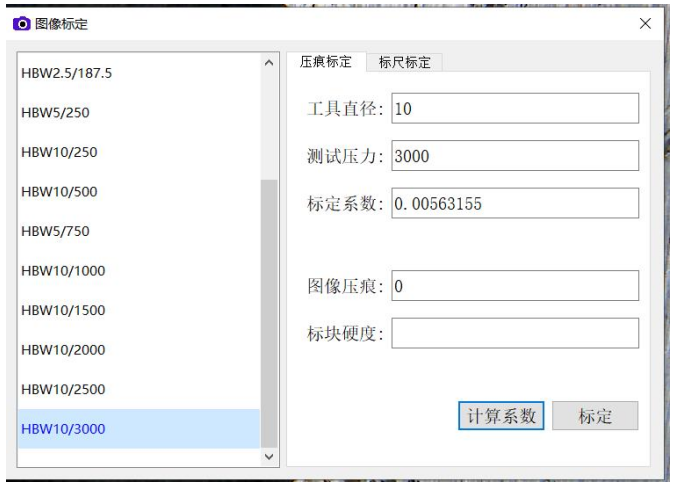
Task: Close the 图像标定 dialog window
Action: 645,23
